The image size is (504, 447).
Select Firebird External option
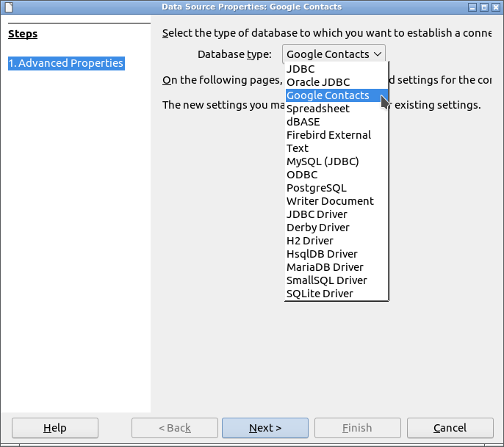(336, 135)
